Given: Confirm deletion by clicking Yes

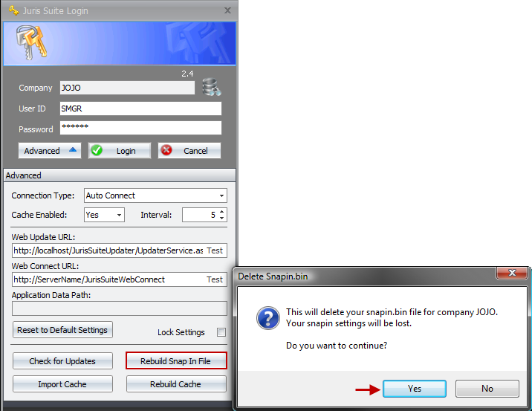Looking at the screenshot, I should point(414,389).
